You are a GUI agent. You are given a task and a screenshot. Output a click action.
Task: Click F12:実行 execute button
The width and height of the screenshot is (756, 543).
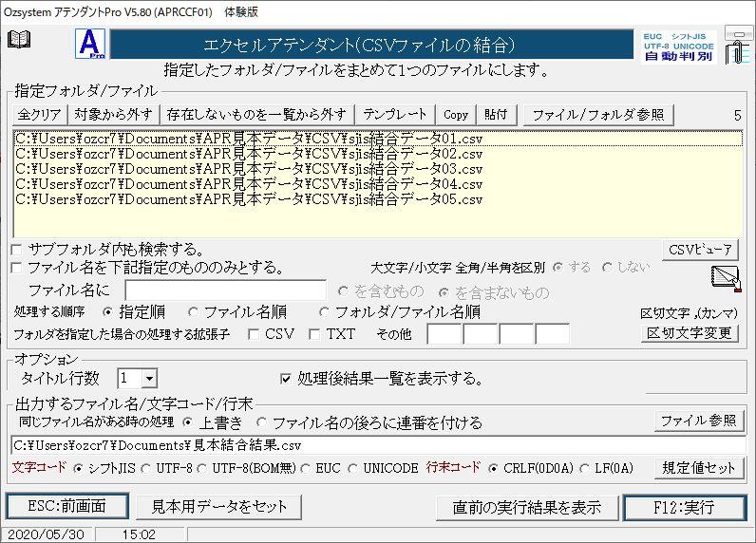[x=685, y=508]
